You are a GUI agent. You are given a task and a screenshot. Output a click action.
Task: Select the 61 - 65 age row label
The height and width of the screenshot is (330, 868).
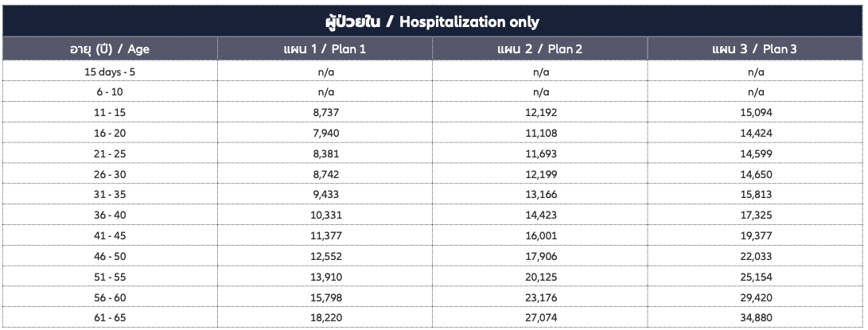110,318
